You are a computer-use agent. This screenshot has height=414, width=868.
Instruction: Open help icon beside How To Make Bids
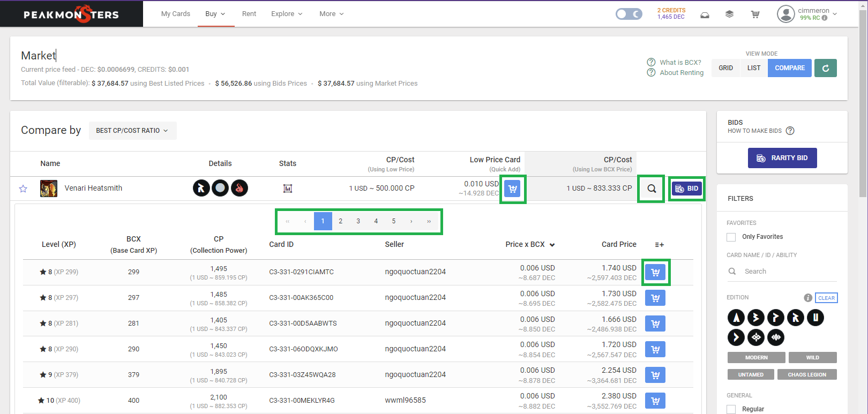(x=790, y=131)
